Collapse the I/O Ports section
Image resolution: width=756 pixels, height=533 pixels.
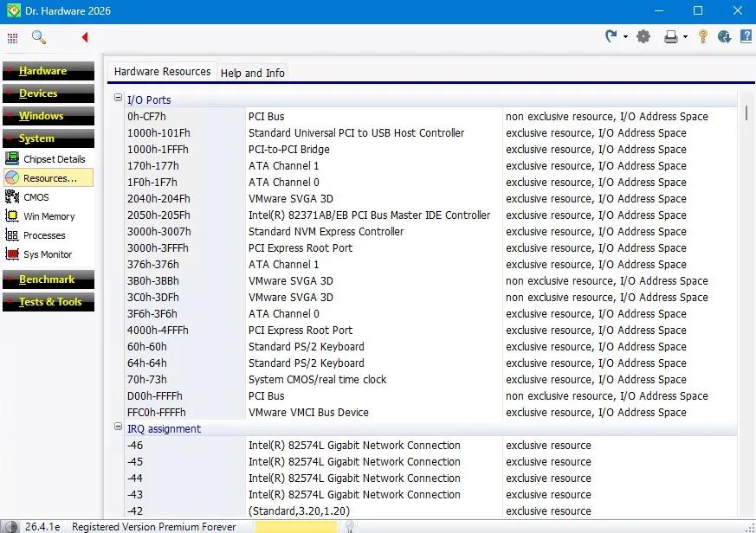118,98
